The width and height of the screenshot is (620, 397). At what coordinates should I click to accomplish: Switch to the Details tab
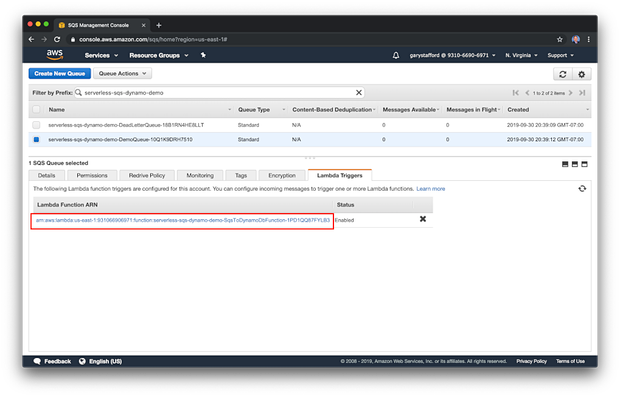pos(47,176)
